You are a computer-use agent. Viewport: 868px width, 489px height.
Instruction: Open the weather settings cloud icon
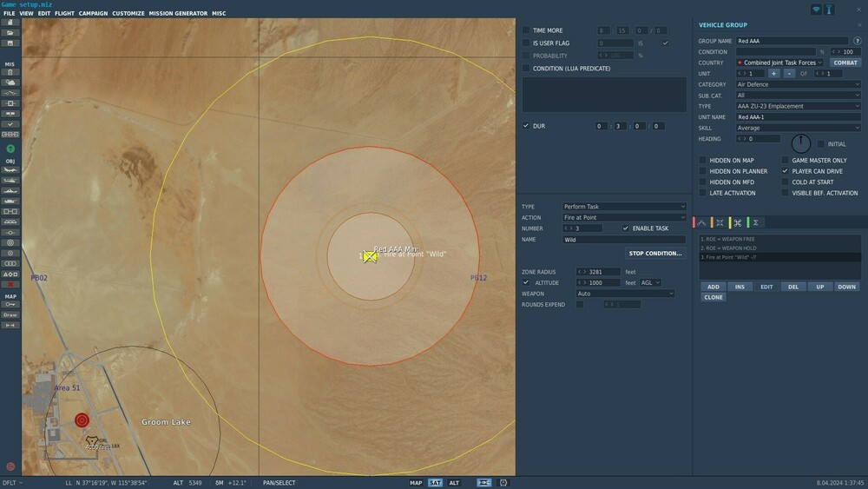click(10, 82)
